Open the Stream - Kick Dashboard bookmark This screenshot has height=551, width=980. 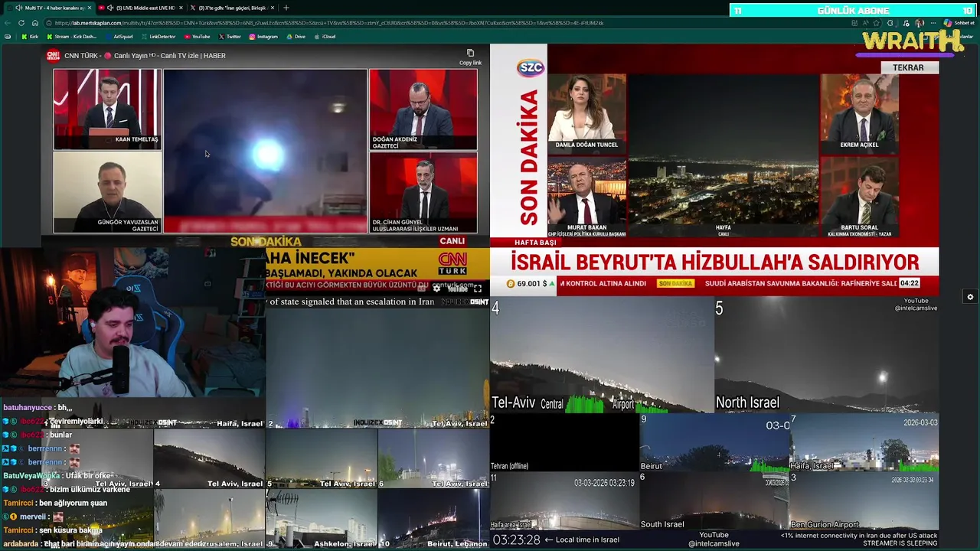(x=72, y=37)
